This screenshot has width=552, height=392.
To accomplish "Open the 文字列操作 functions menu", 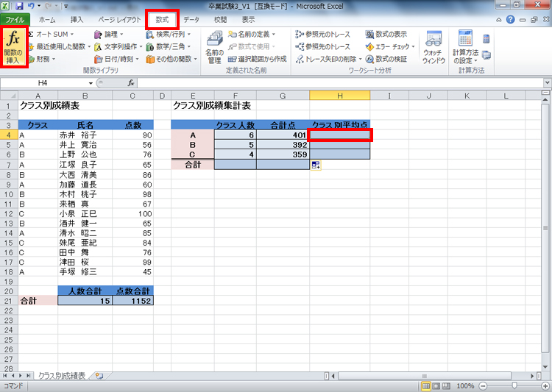I will click(x=118, y=46).
